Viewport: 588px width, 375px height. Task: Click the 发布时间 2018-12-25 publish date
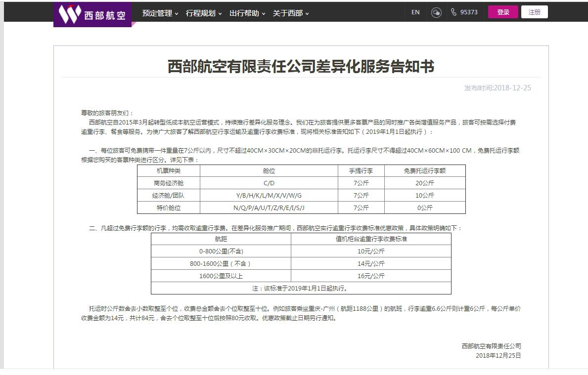497,88
